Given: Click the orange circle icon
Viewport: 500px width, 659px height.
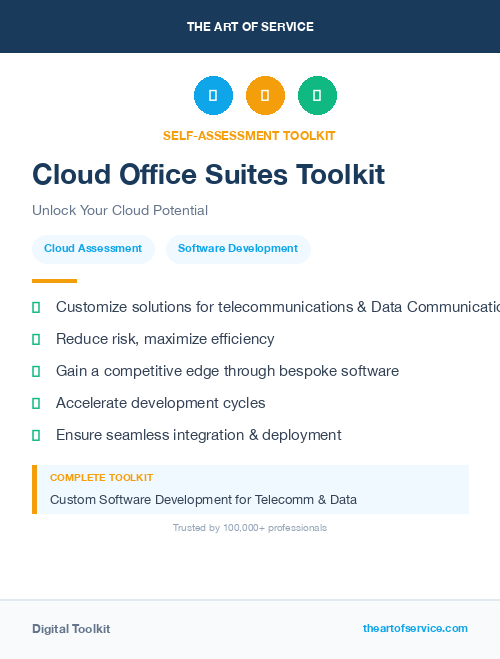Looking at the screenshot, I should [265, 95].
